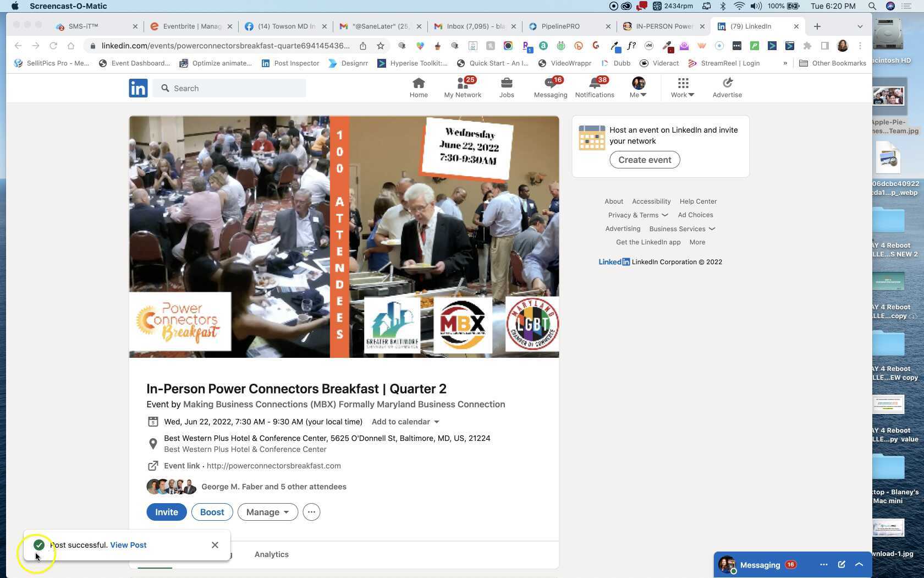The height and width of the screenshot is (578, 924).
Task: Click the blue Invite button
Action: tap(166, 512)
